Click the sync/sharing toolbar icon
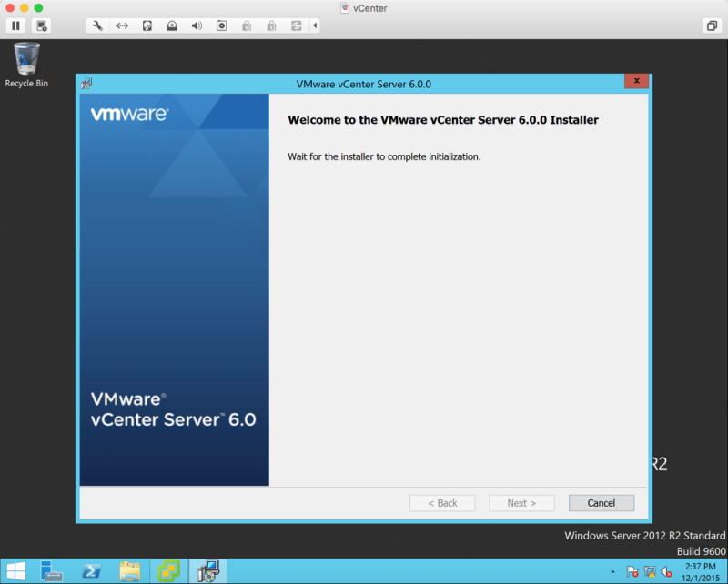This screenshot has height=584, width=728. (x=296, y=25)
